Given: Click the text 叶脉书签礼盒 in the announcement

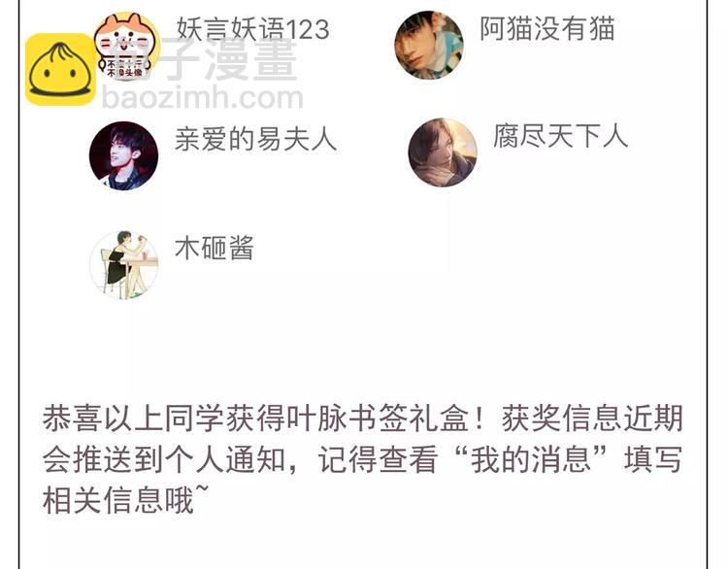Looking at the screenshot, I should tap(378, 418).
